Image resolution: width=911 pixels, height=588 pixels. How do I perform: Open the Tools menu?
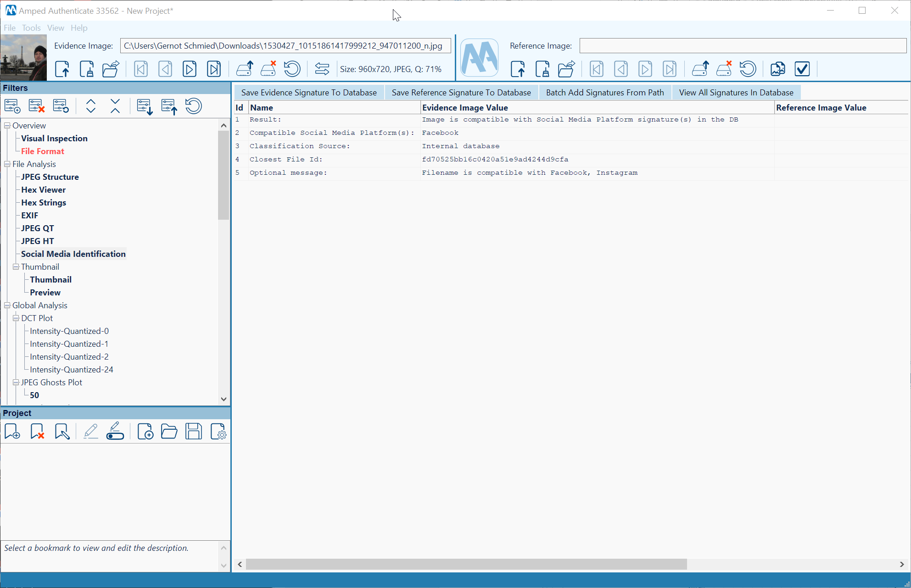pos(31,28)
